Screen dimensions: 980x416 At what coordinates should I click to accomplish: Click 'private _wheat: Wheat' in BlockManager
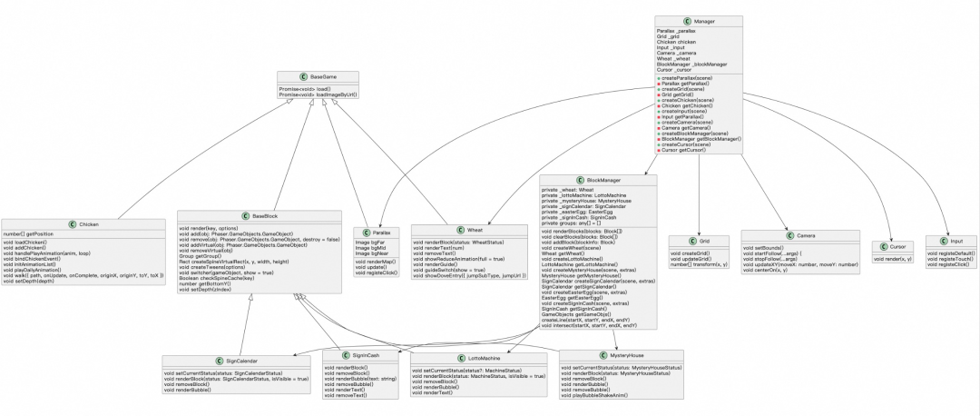tap(567, 190)
